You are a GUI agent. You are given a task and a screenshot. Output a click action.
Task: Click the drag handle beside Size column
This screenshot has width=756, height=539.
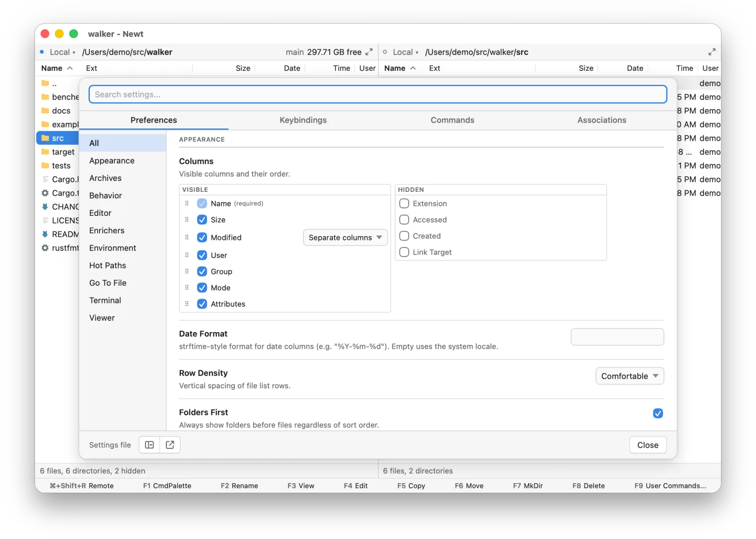point(187,220)
